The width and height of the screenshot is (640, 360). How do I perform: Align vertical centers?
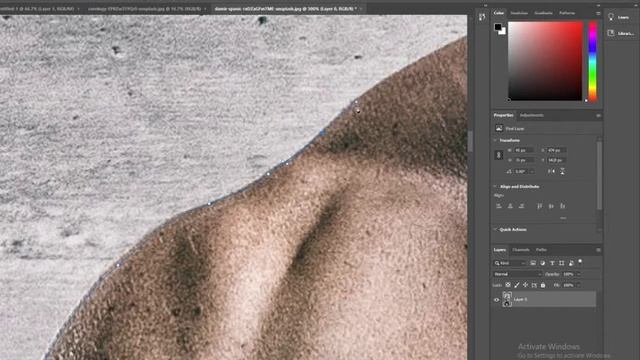tap(551, 206)
